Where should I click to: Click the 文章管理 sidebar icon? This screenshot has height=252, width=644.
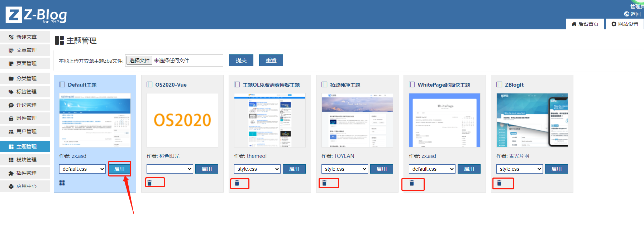point(11,50)
